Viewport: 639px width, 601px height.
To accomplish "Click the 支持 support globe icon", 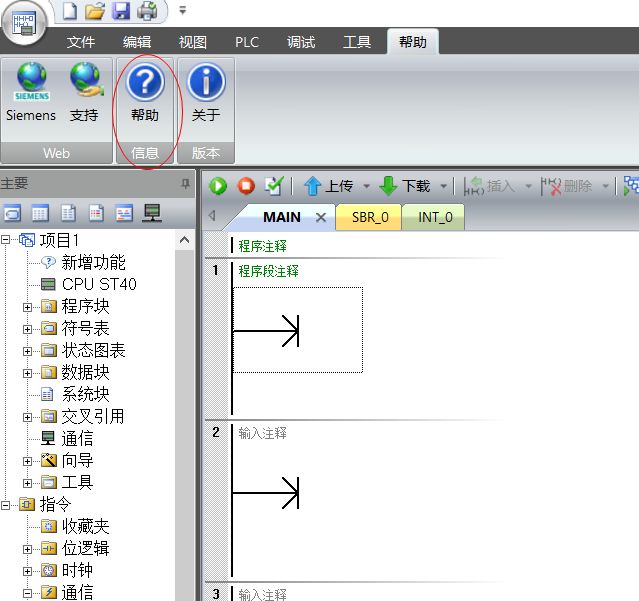I will tap(85, 91).
